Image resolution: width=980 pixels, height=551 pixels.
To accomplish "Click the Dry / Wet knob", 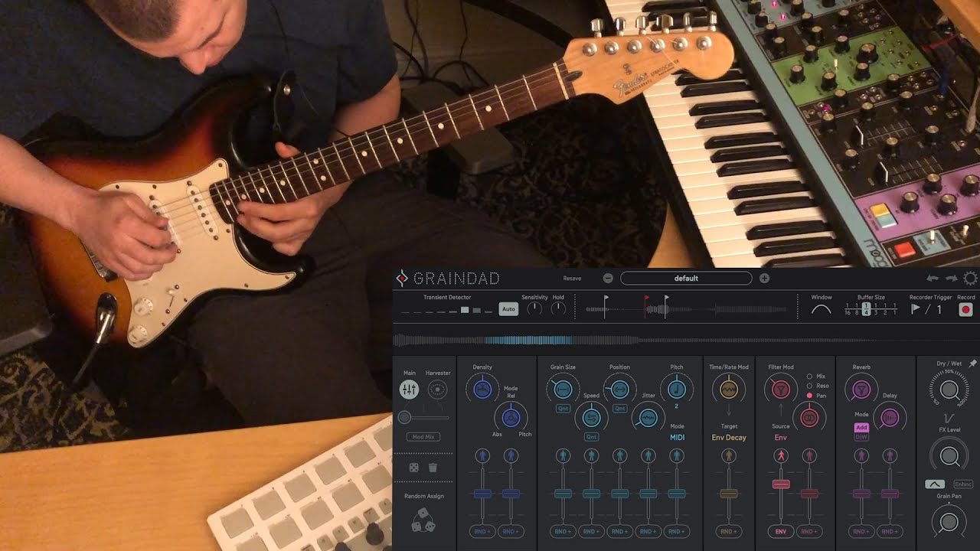I will (949, 390).
